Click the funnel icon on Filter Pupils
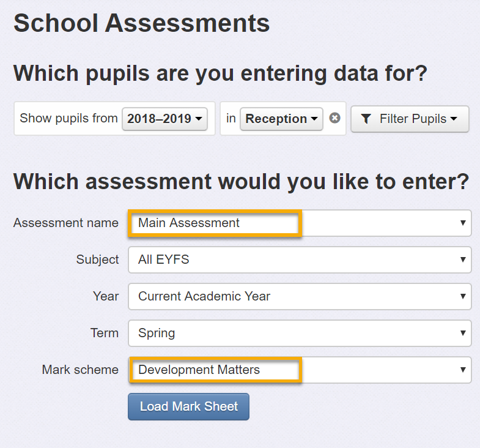 366,119
